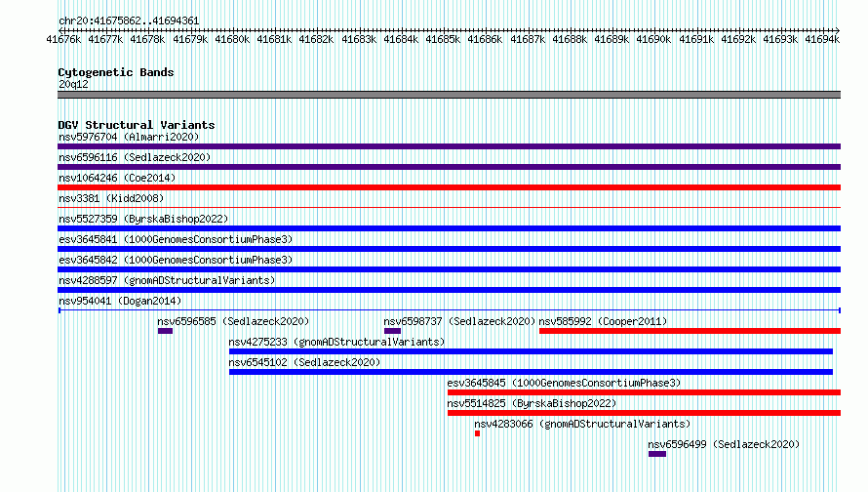This screenshot has width=868, height=492.
Task: Select the esv3645841 blue variant bar
Action: [x=449, y=249]
